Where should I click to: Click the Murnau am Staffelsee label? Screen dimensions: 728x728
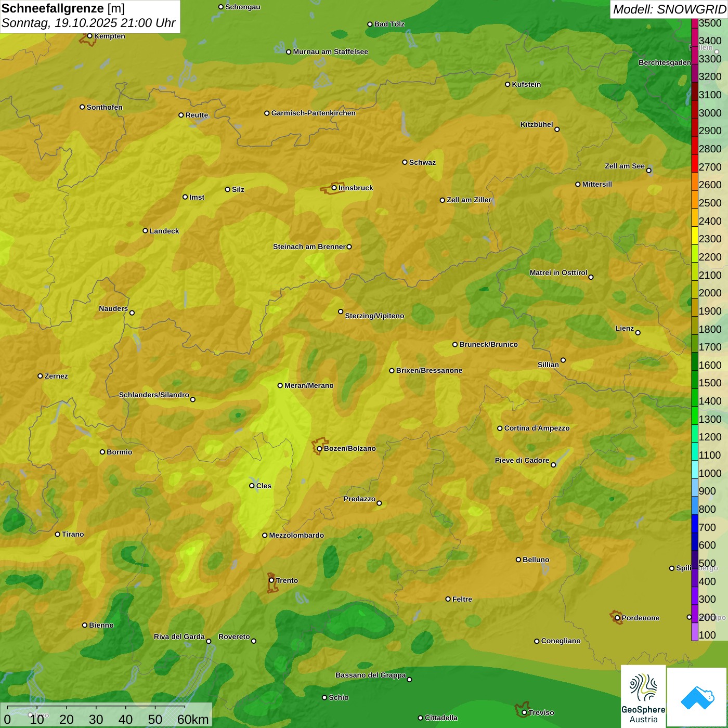(x=330, y=51)
